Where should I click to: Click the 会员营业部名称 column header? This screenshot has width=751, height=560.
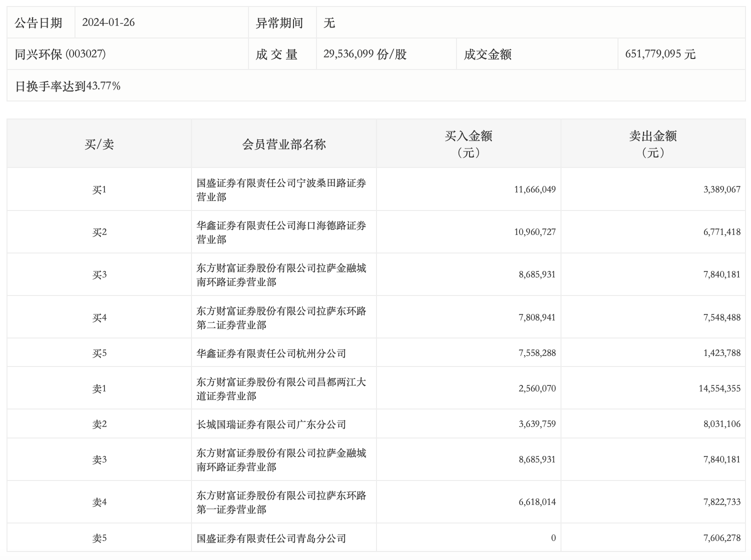284,144
